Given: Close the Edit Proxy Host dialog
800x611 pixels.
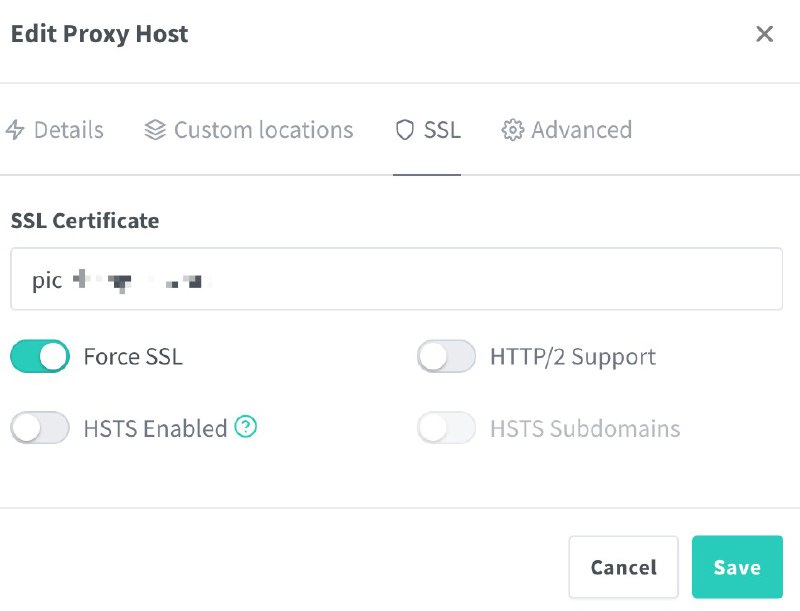Looking at the screenshot, I should (765, 34).
